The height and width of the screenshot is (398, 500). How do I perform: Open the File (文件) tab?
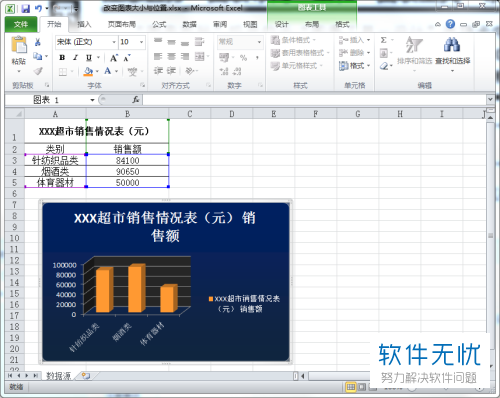coord(21,24)
